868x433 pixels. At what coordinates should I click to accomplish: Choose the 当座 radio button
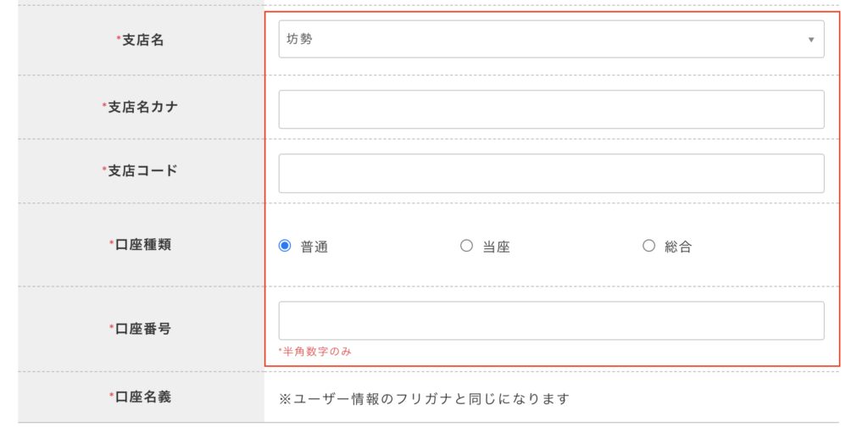[467, 245]
